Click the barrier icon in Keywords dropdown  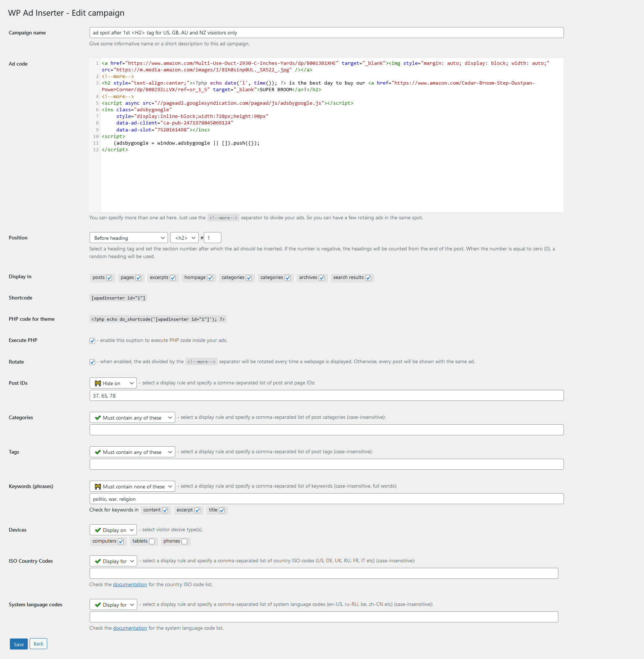tap(98, 487)
